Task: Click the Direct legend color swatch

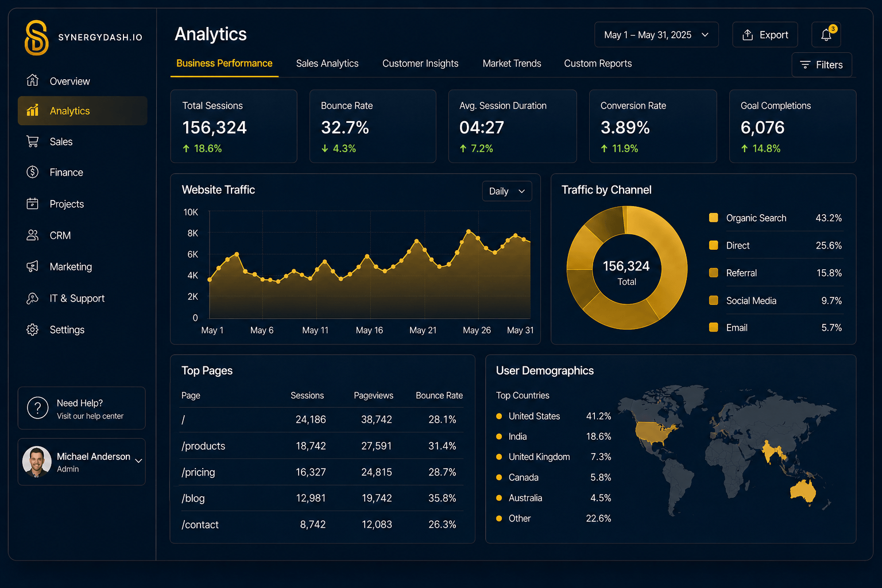Action: coord(714,245)
